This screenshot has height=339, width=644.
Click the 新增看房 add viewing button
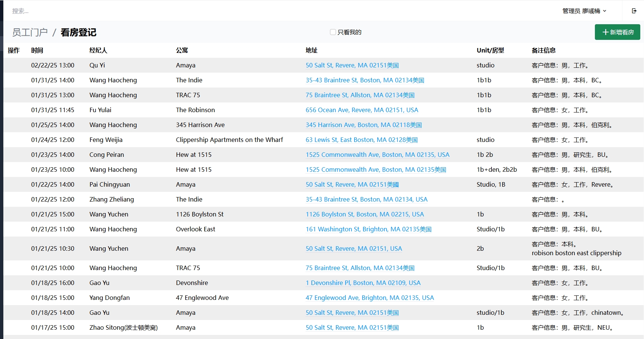coord(617,32)
